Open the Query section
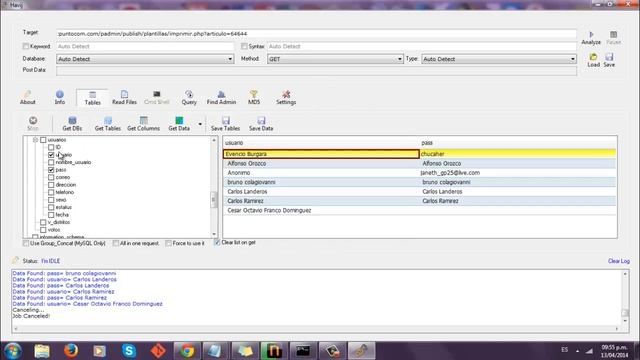Image resolution: width=640 pixels, height=360 pixels. tap(189, 98)
